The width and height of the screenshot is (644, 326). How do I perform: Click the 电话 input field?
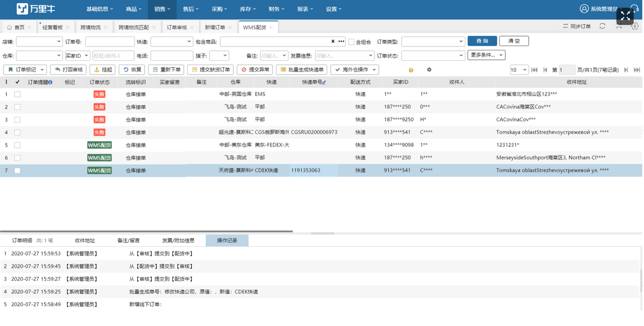(x=172, y=56)
